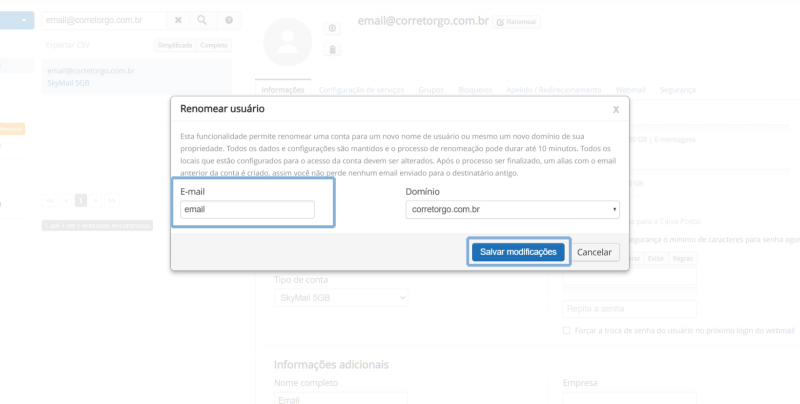Image resolution: width=800 pixels, height=404 pixels.
Task: Go to first page with << button
Action: pos(49,200)
